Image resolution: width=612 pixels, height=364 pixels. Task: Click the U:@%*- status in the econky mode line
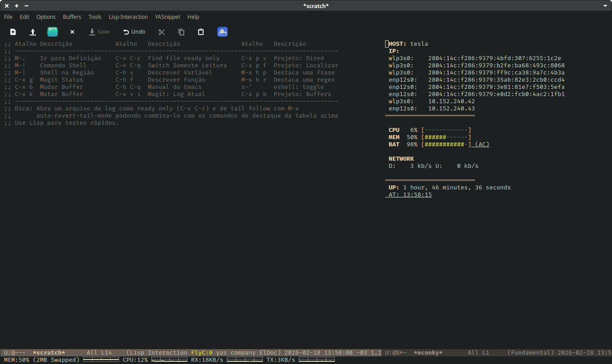tap(396, 353)
